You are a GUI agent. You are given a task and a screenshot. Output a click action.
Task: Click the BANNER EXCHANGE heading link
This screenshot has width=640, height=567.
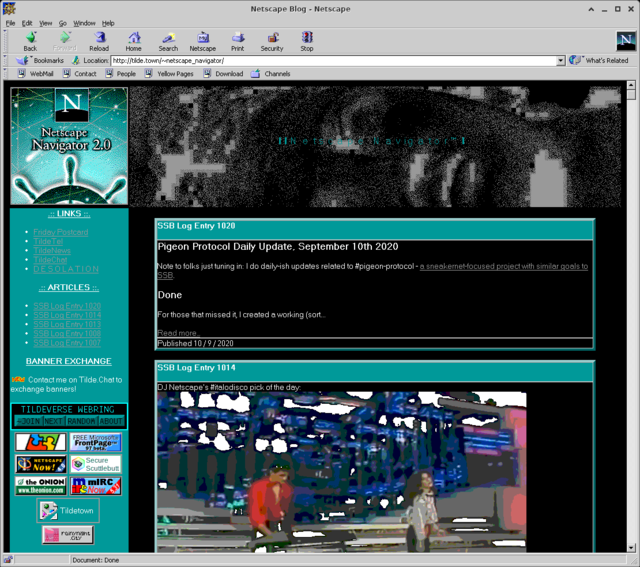(69, 361)
